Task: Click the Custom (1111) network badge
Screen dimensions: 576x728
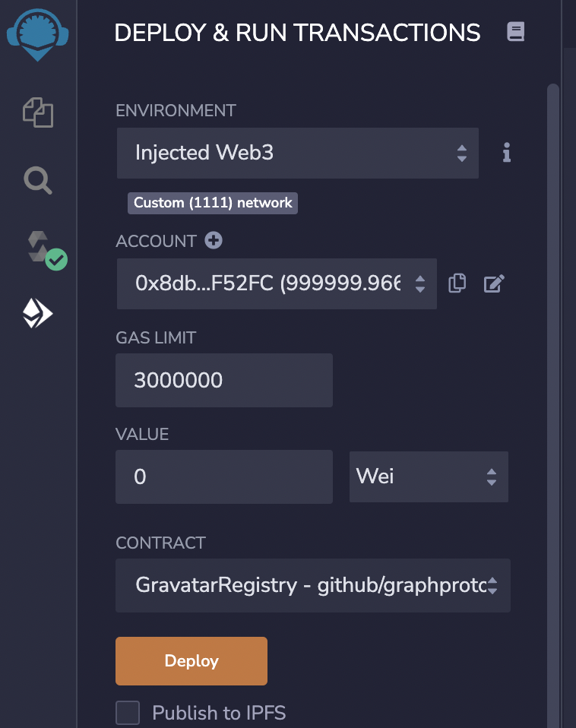Action: [x=213, y=203]
